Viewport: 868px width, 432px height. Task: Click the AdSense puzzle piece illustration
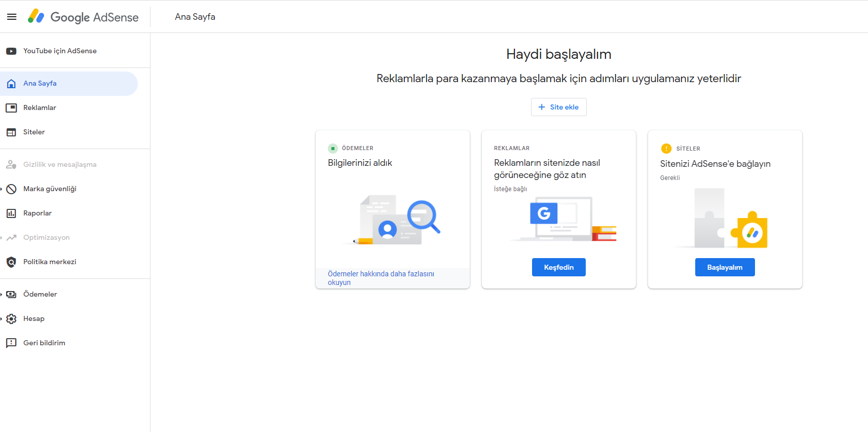click(x=723, y=219)
